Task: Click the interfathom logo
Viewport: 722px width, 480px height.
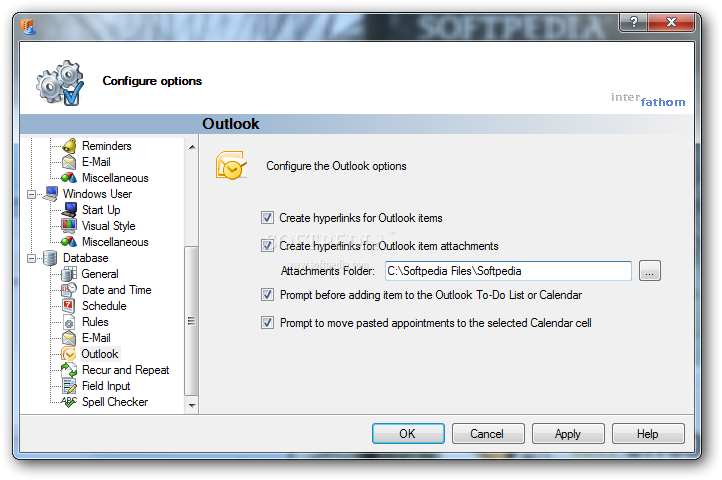Action: [648, 100]
